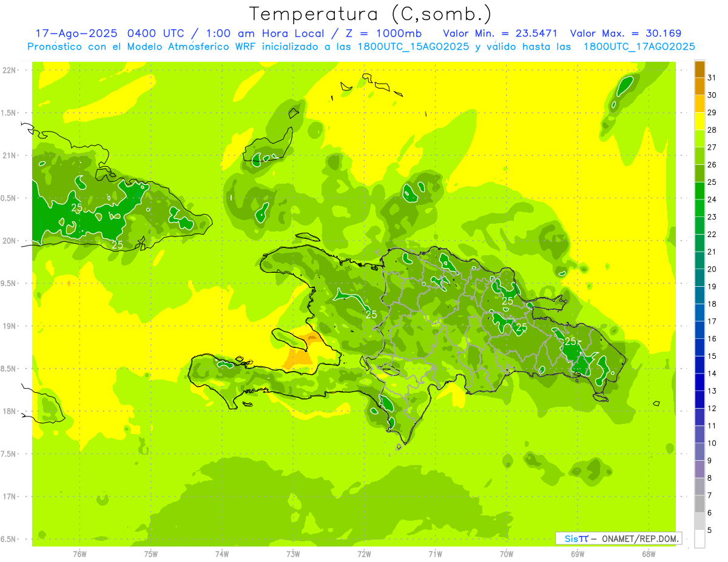Pick the lime swatch between 27 and 28
Viewport: 728px width, 562px height.
click(x=699, y=138)
